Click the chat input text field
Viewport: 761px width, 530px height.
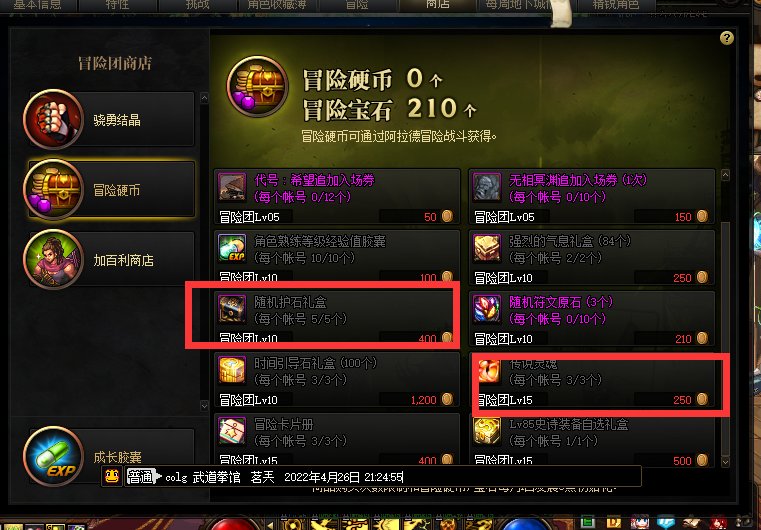(x=383, y=477)
